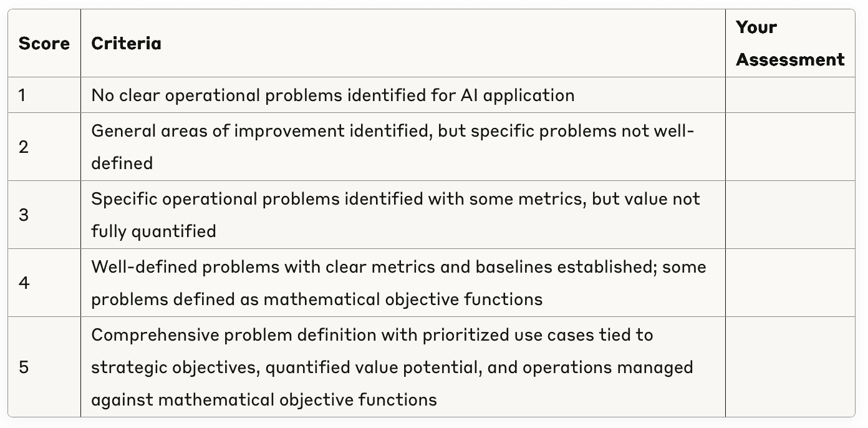Click the empty assessment cell for score 3

[789, 215]
